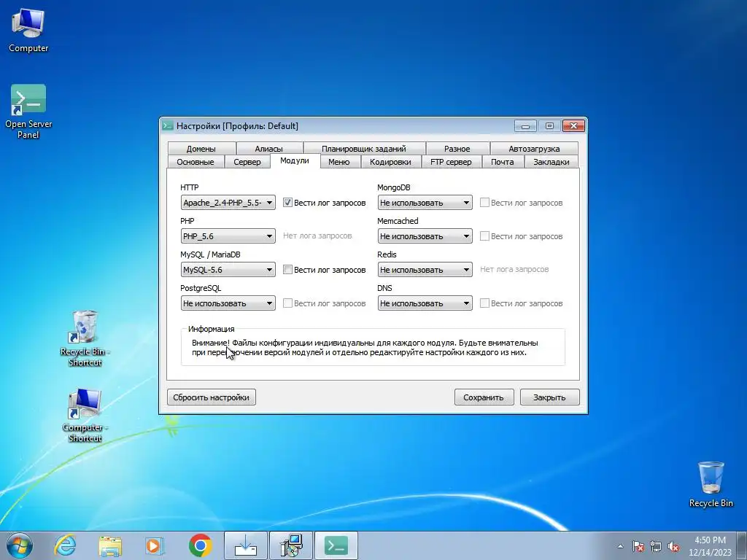The width and height of the screenshot is (747, 560).
Task: Open the Автозагрузка tab
Action: click(x=534, y=149)
